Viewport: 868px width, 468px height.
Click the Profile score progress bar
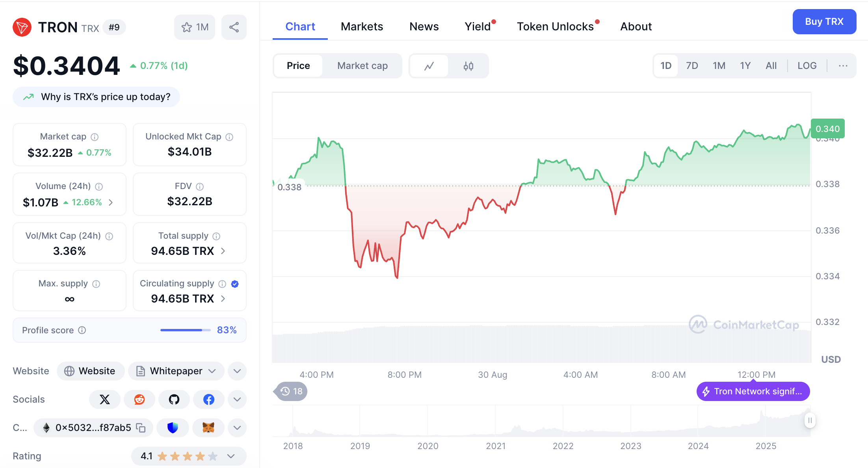point(185,330)
